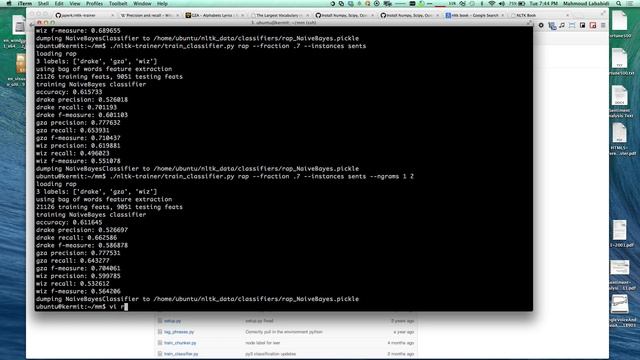This screenshot has height=360, width=640.
Task: Open the browser hamburger menu
Action: pyautogui.click(x=603, y=25)
